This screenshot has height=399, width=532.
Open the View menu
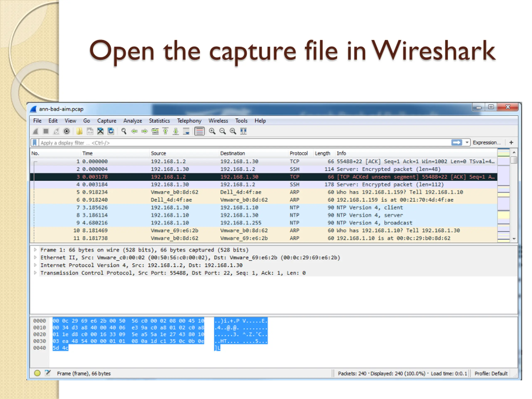click(70, 121)
